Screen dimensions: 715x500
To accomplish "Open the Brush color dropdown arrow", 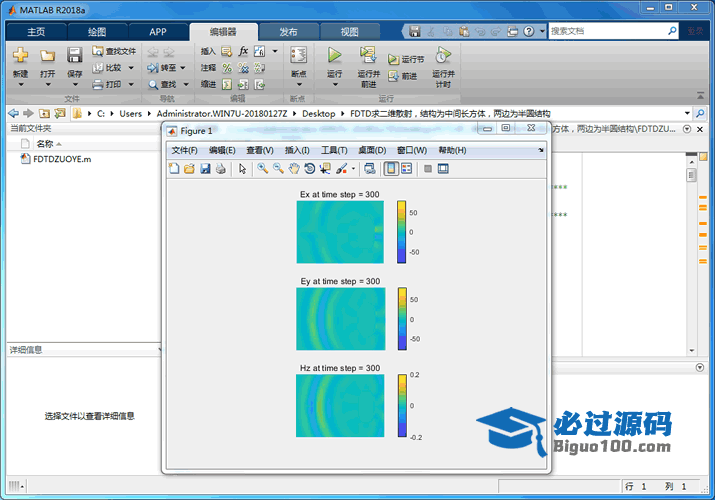I will click(353, 169).
